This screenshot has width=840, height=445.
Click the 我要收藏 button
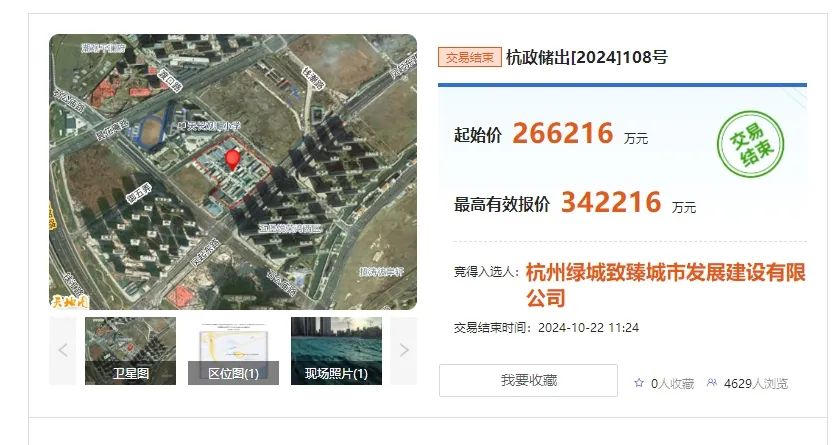(x=528, y=381)
